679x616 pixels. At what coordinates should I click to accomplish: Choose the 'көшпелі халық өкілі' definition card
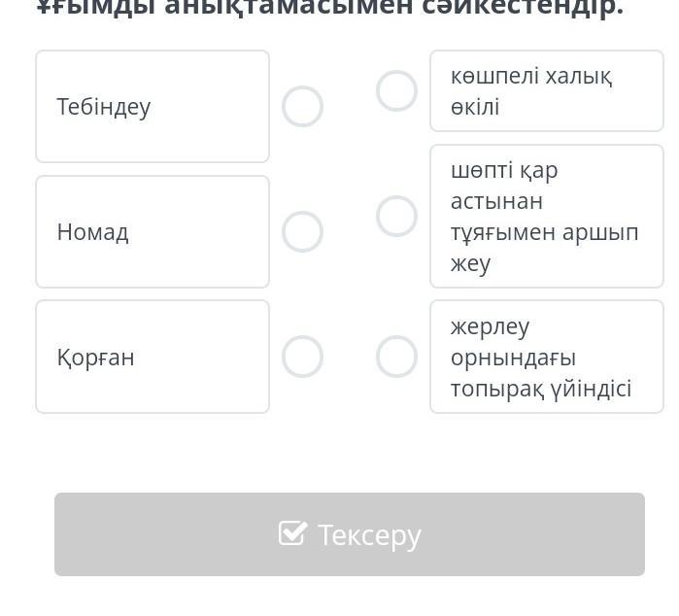546,90
